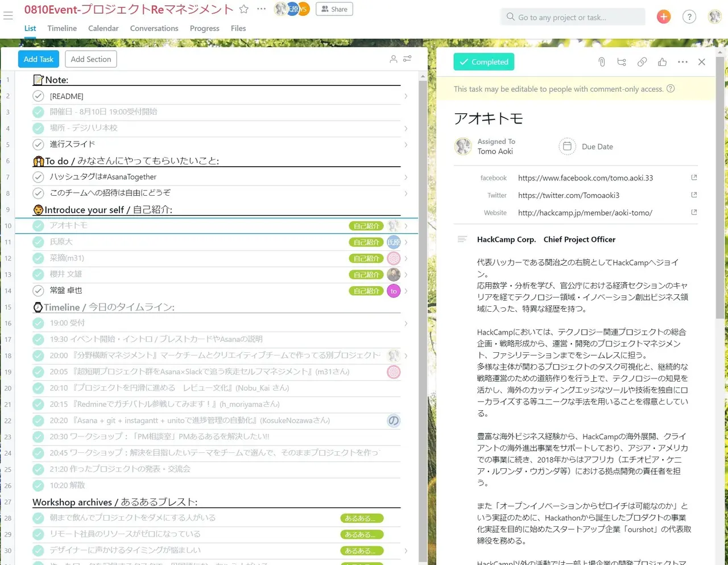Click the info icon beside comment-only notice

(671, 89)
